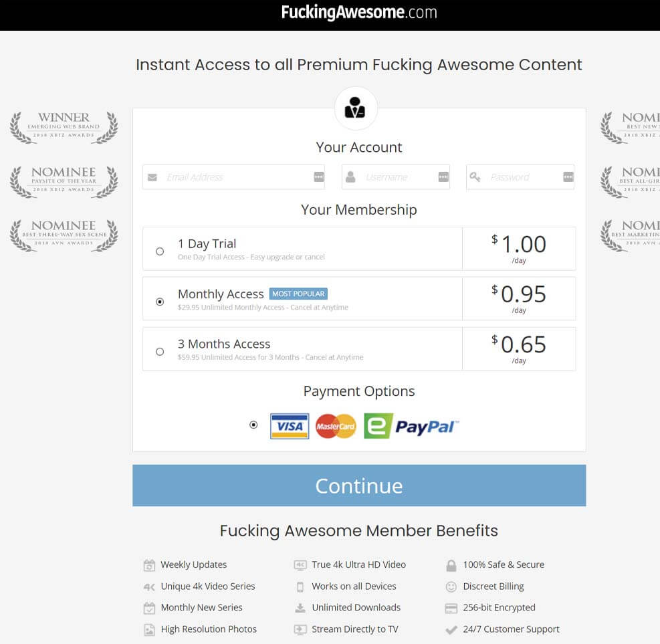Screen dimensions: 660x644
Task: Click the $1.00 per day price box
Action: click(519, 249)
